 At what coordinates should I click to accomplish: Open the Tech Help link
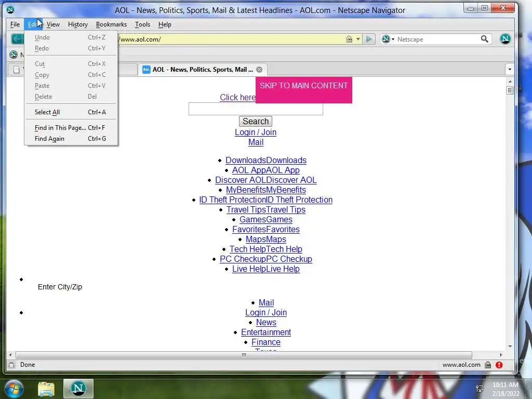coord(266,249)
